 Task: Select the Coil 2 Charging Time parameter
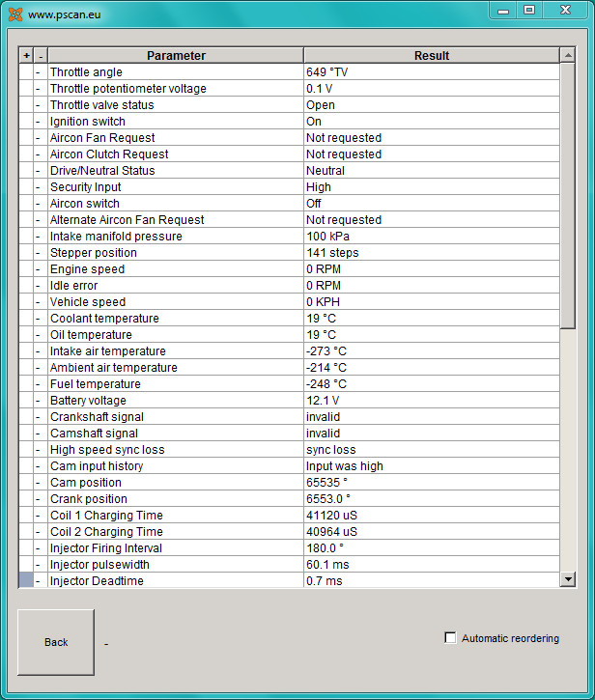pos(176,531)
